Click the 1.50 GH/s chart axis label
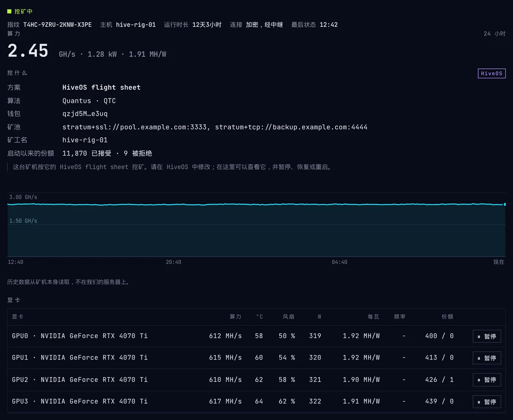513x420 pixels. (x=23, y=221)
